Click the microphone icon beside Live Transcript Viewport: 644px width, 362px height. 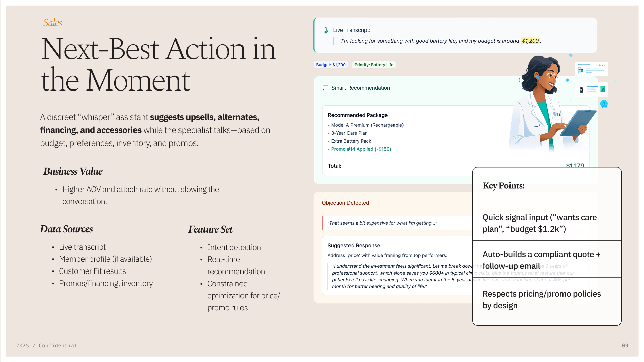(x=326, y=31)
